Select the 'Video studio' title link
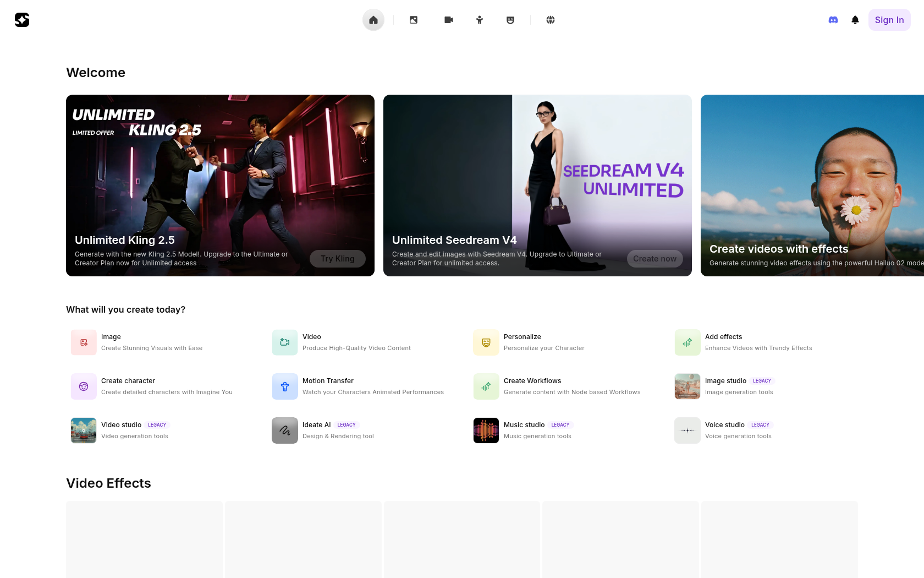The height and width of the screenshot is (578, 924). (x=121, y=425)
